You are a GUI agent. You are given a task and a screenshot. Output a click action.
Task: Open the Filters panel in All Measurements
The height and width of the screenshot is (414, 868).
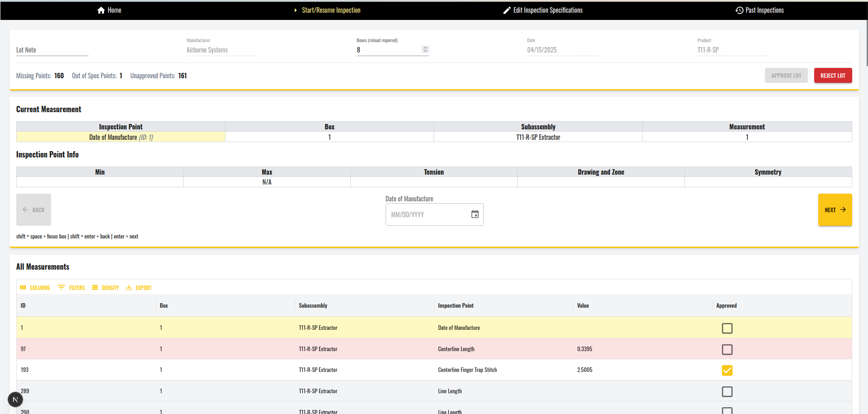(71, 288)
